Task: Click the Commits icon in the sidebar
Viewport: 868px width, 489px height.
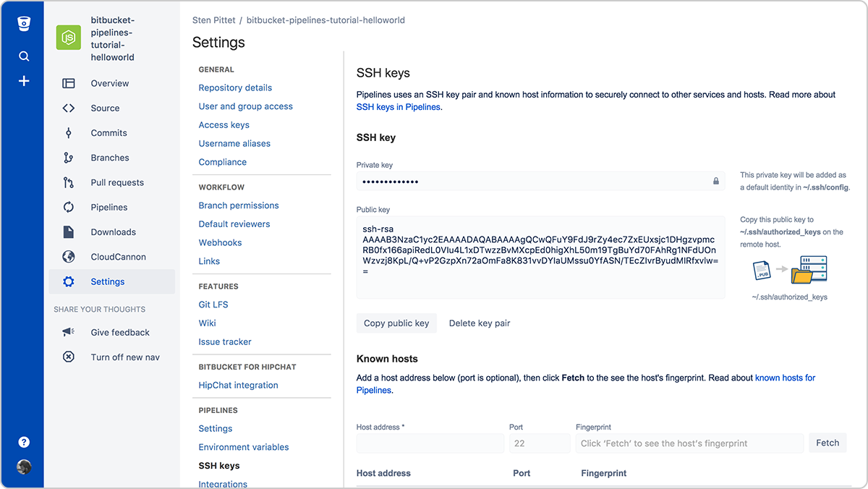Action: tap(68, 132)
